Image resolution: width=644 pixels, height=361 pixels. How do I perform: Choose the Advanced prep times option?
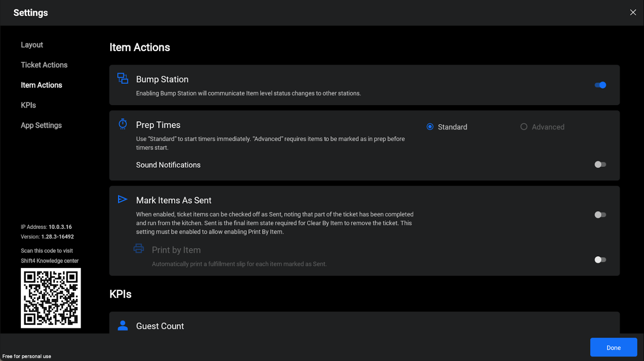coord(524,127)
